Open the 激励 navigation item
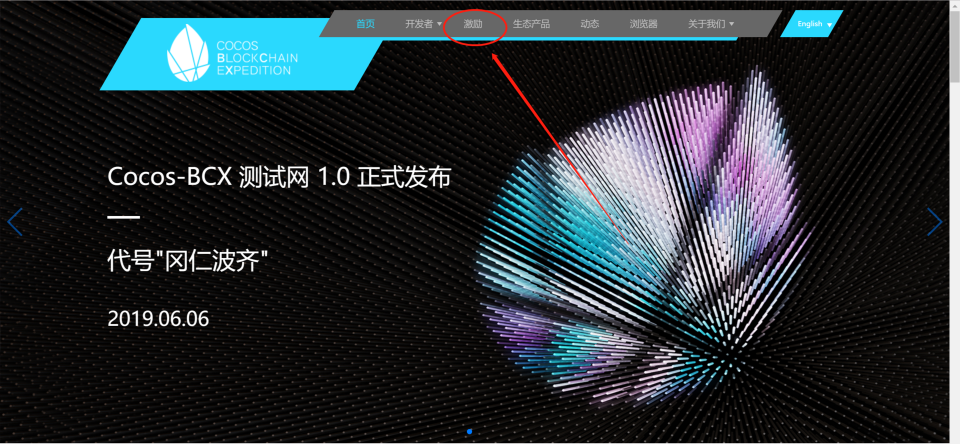This screenshot has height=444, width=960. pyautogui.click(x=473, y=24)
